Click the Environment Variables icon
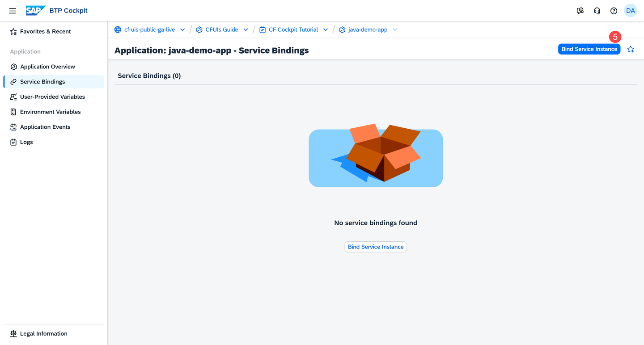 13,112
